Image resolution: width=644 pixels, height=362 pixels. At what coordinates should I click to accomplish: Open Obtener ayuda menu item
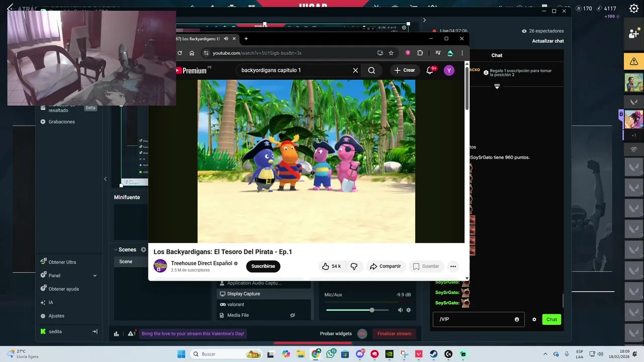click(x=63, y=289)
